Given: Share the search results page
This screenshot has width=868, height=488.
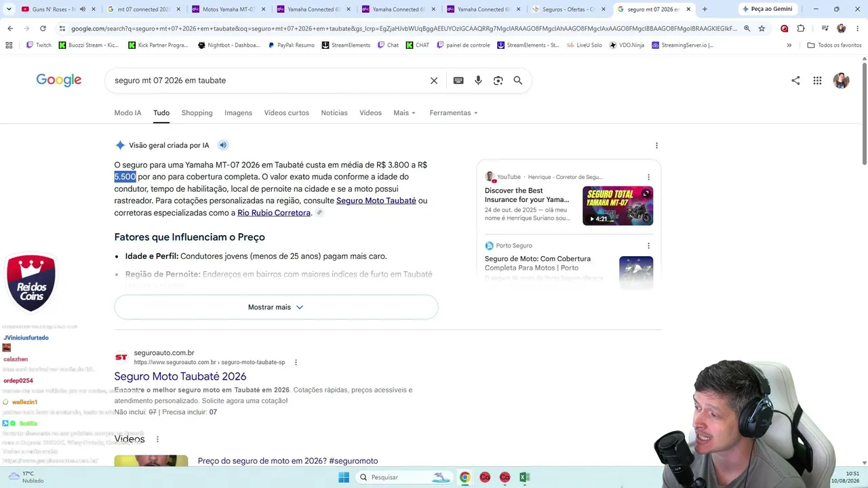Looking at the screenshot, I should click(795, 81).
